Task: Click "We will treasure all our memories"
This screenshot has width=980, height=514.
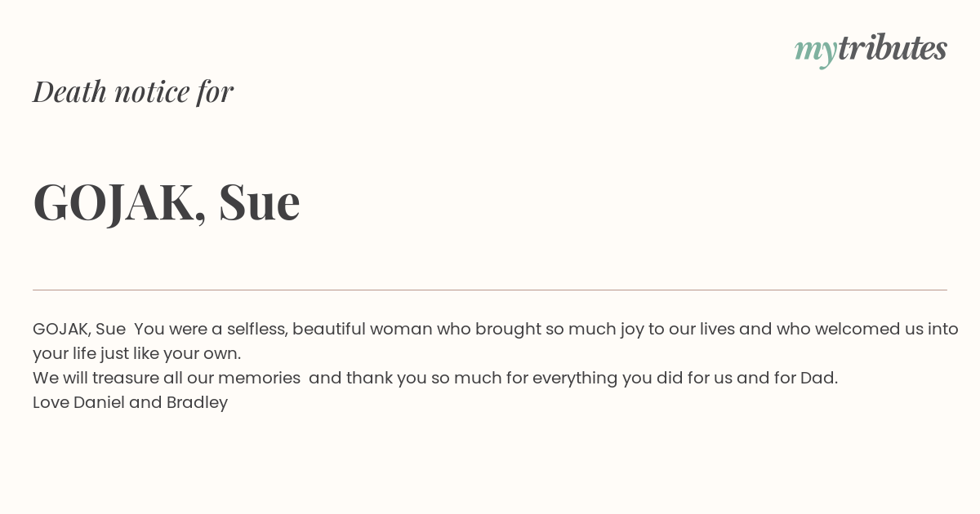Action: (167, 379)
